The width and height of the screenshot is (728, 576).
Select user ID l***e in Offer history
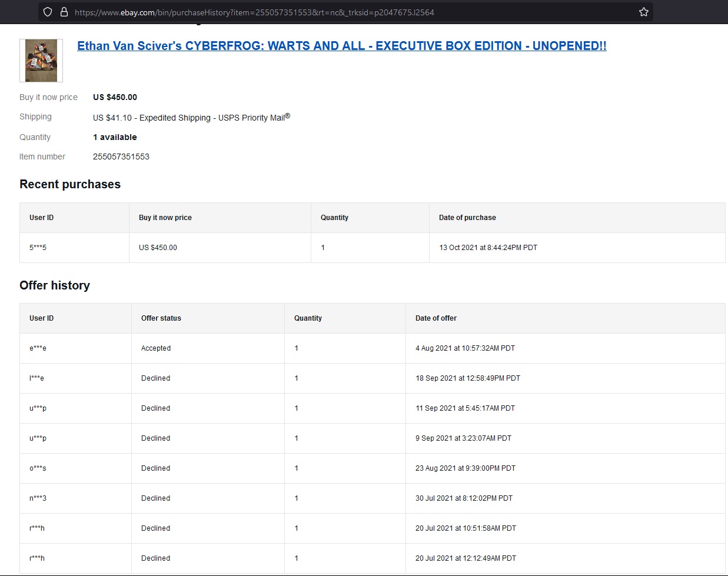tap(36, 378)
